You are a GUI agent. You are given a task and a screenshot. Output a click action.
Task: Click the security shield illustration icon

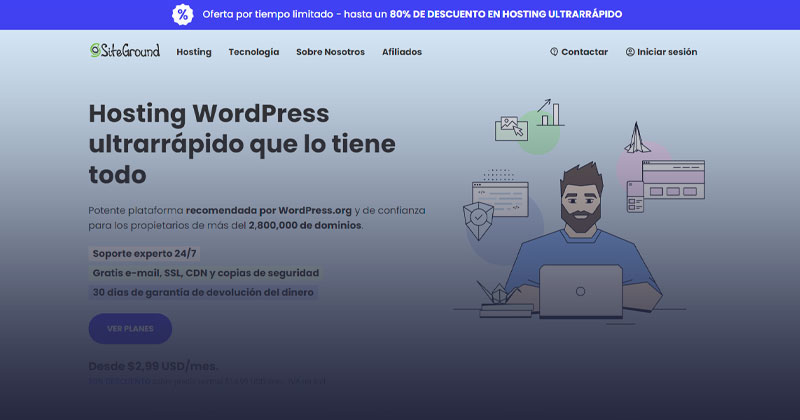pos(478,220)
